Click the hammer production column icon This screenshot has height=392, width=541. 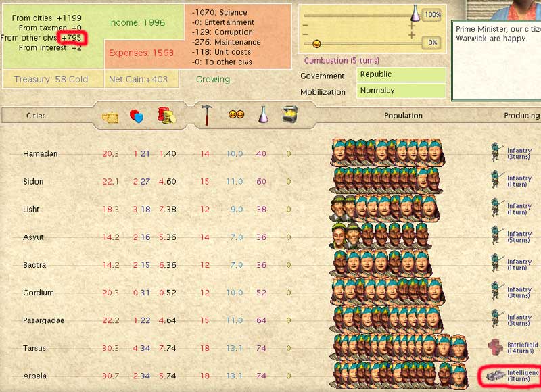[x=206, y=115]
